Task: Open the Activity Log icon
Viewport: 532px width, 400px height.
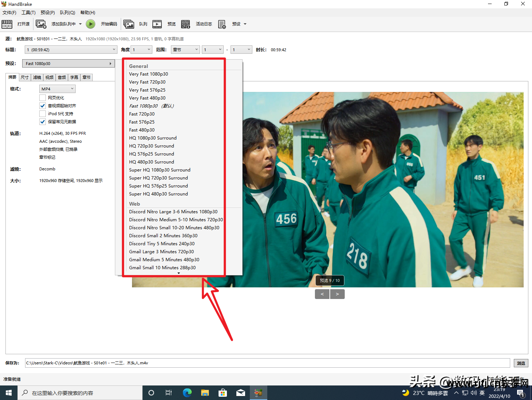Action: coord(185,24)
